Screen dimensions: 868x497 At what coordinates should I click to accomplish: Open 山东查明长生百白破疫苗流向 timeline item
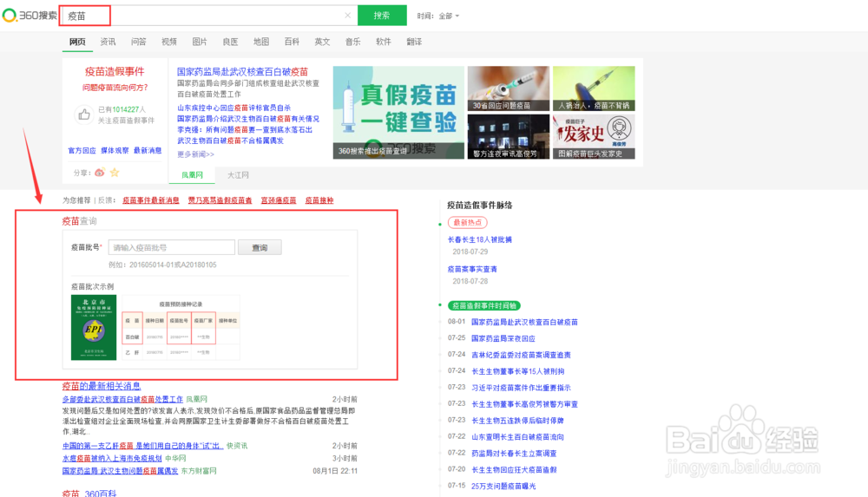pos(517,436)
